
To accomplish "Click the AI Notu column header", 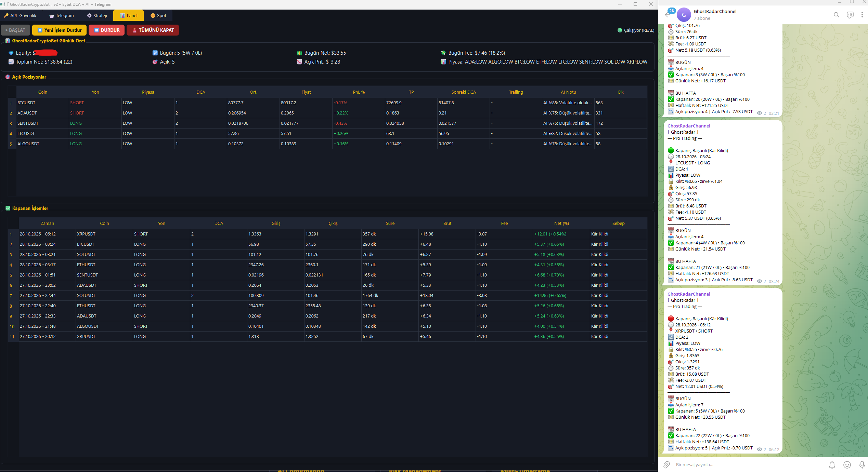I will tap(568, 92).
